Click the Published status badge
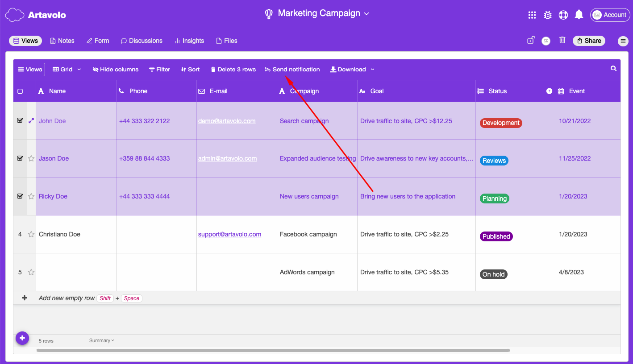This screenshot has width=633, height=364. (496, 236)
